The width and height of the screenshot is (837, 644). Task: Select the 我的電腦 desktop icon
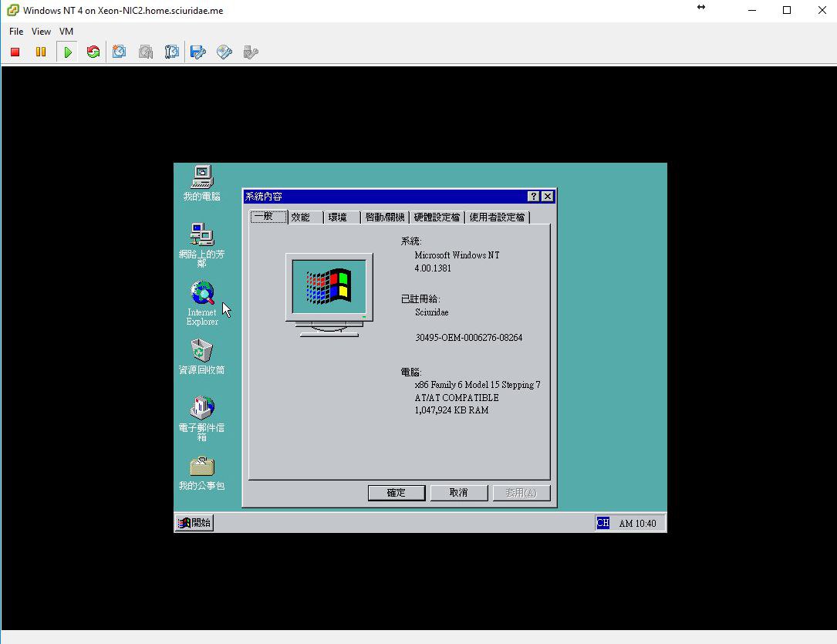(x=202, y=183)
